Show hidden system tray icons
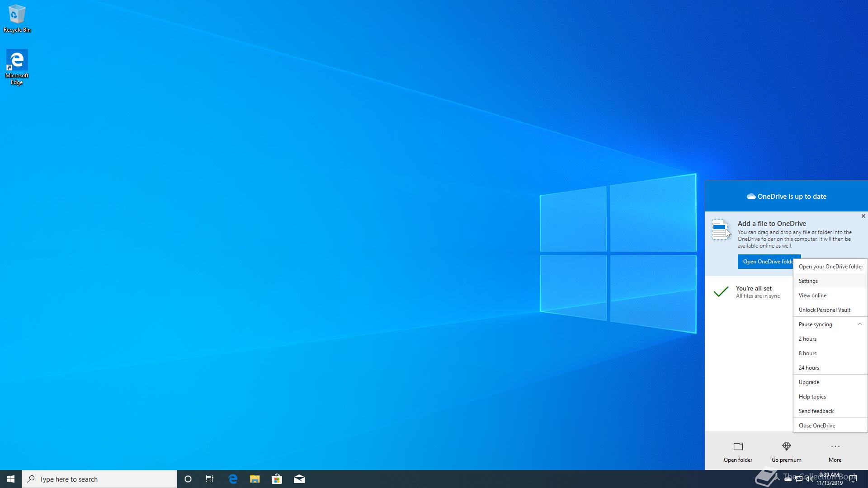Viewport: 868px width, 488px height. click(x=777, y=479)
